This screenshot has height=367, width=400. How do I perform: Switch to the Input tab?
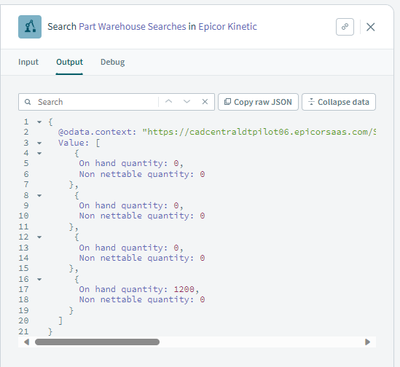pyautogui.click(x=28, y=62)
